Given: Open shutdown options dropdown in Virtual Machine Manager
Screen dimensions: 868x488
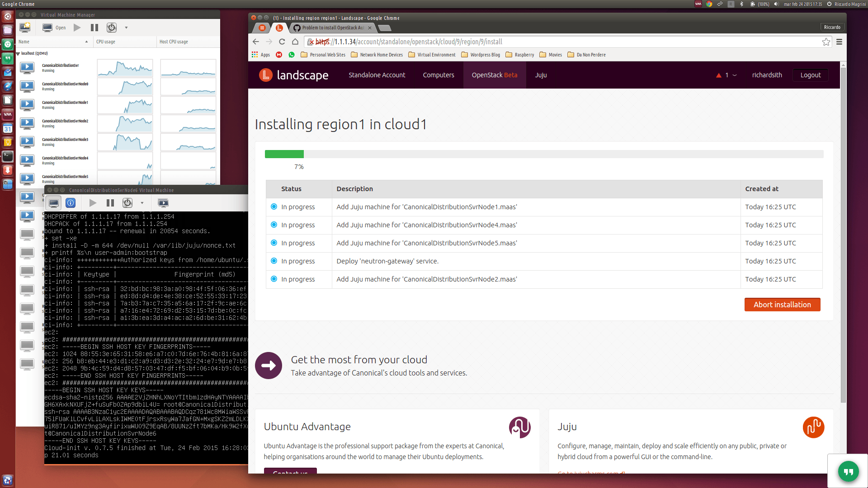Looking at the screenshot, I should [126, 28].
